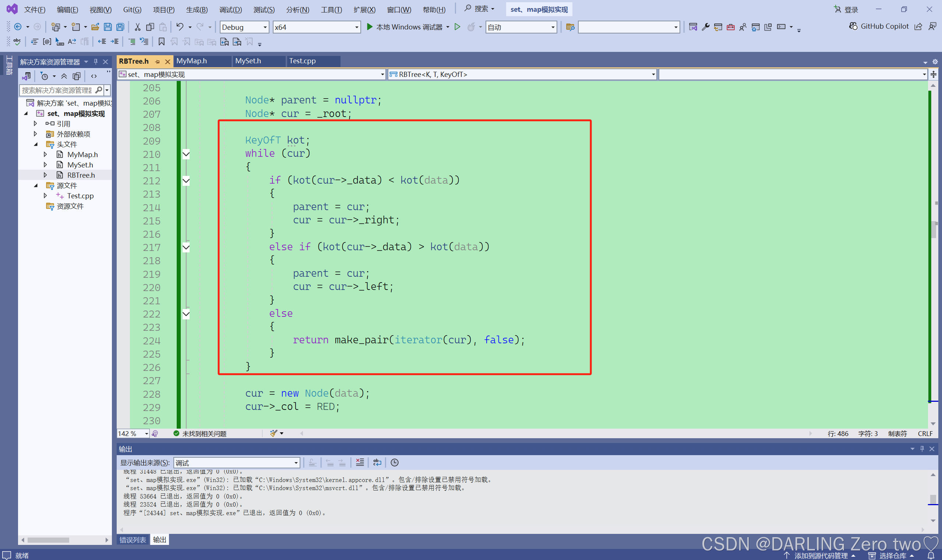942x560 pixels.
Task: Open the Debug configuration dropdown
Action: pyautogui.click(x=265, y=27)
